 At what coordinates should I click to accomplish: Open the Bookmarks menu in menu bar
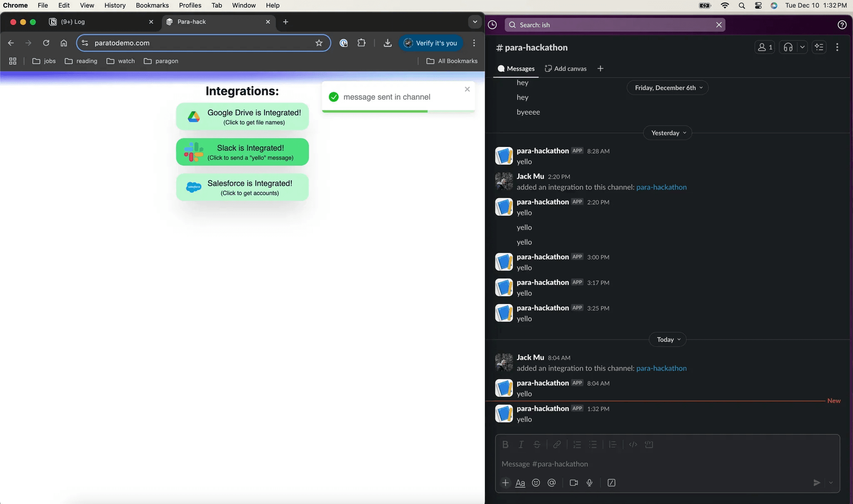click(152, 5)
